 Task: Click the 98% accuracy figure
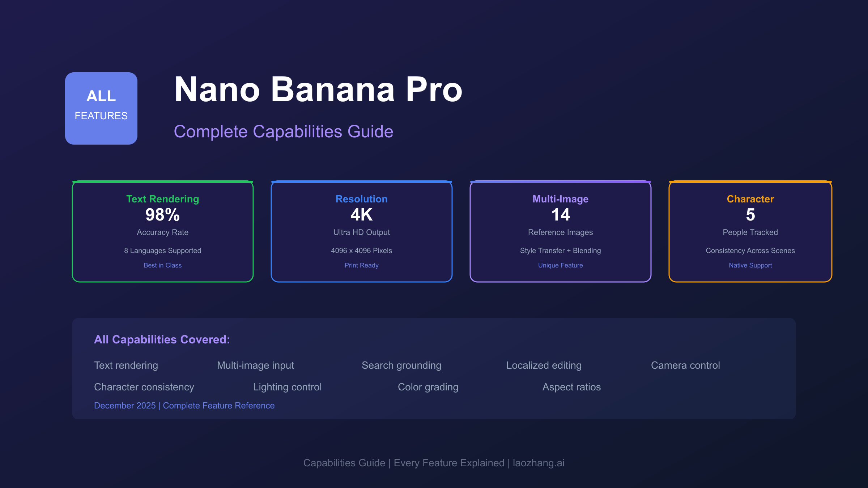point(162,215)
